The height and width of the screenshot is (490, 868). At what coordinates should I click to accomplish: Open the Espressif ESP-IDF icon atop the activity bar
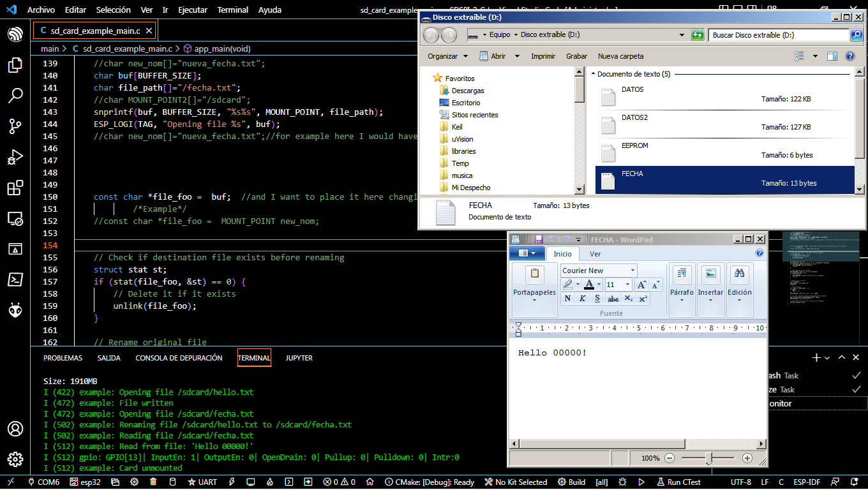point(15,34)
